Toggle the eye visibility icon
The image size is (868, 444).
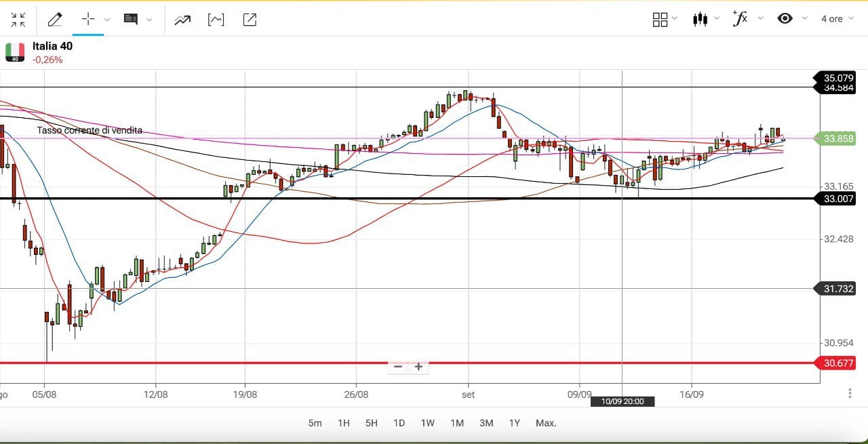(x=785, y=19)
